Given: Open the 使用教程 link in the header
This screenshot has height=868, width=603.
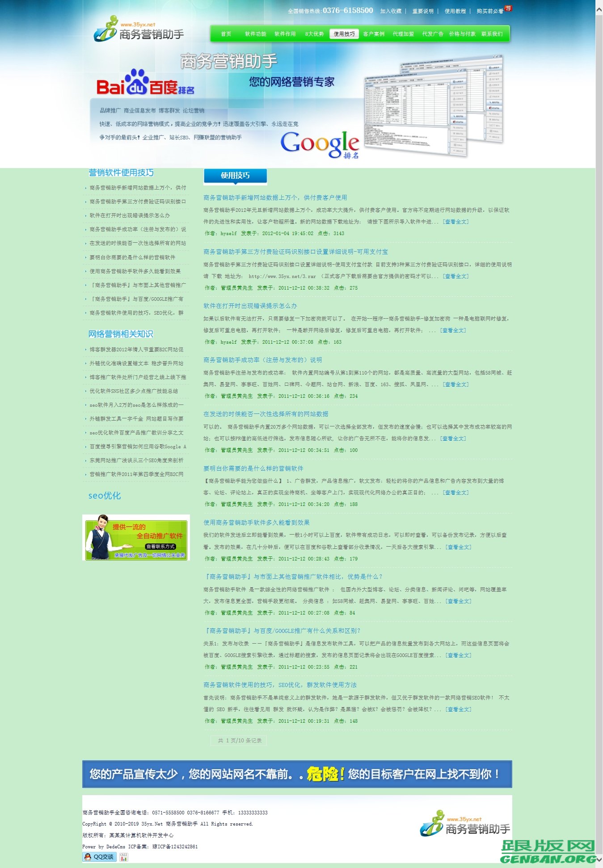Looking at the screenshot, I should 455,11.
